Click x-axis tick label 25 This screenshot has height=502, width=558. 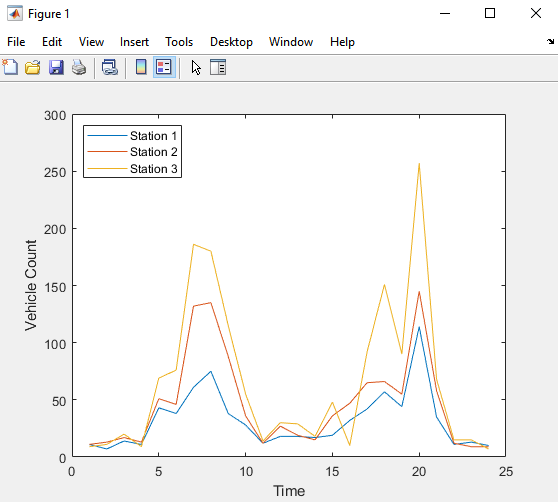tap(506, 472)
